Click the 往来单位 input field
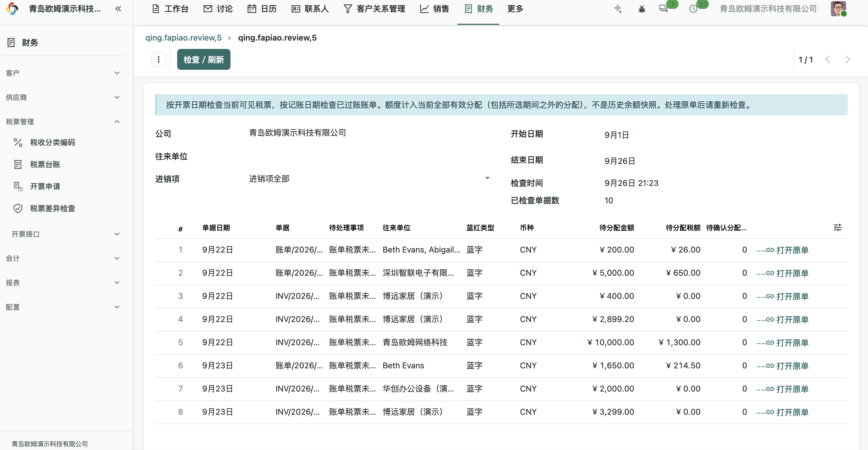The height and width of the screenshot is (450, 868). (369, 156)
